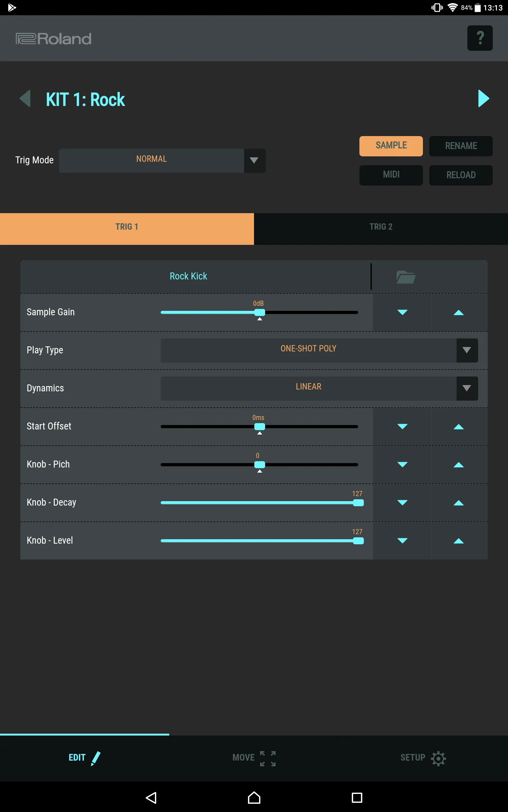
Task: Open the SETUP bottom tab
Action: (x=423, y=758)
